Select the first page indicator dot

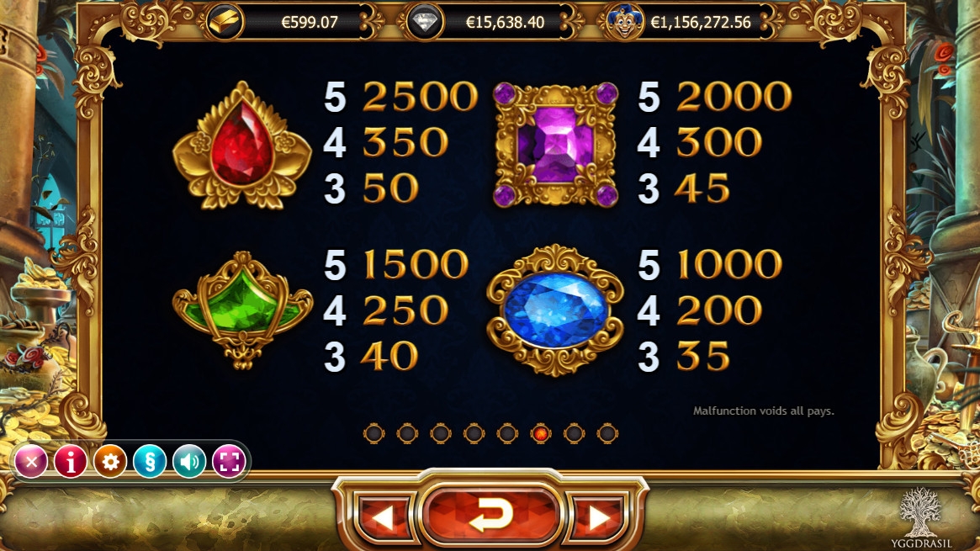[373, 433]
